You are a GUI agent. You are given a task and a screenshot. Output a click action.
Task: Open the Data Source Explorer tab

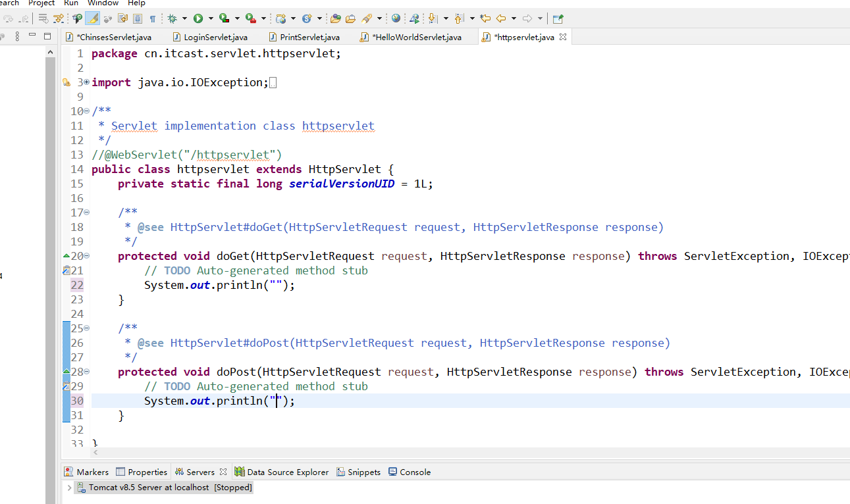tap(282, 472)
